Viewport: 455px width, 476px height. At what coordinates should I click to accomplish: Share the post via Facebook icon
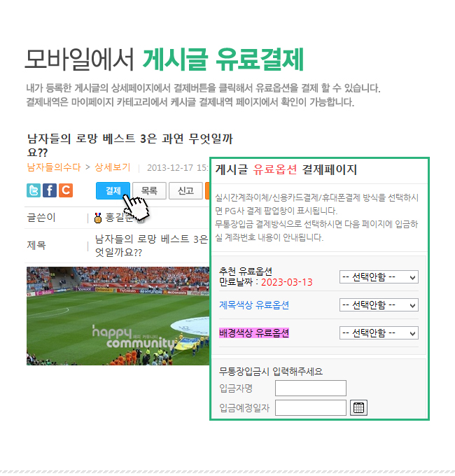[50, 190]
